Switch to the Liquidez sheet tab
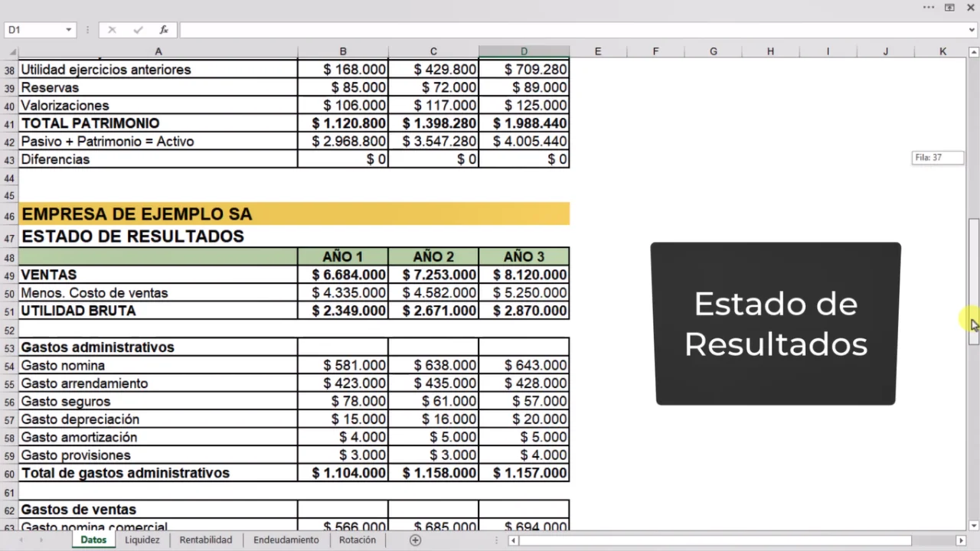 tap(142, 540)
